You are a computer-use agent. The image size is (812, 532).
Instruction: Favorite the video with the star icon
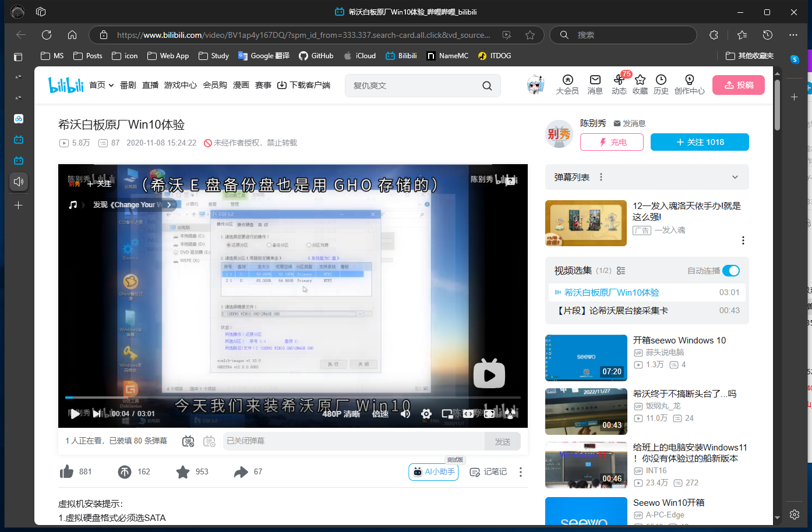(x=183, y=471)
